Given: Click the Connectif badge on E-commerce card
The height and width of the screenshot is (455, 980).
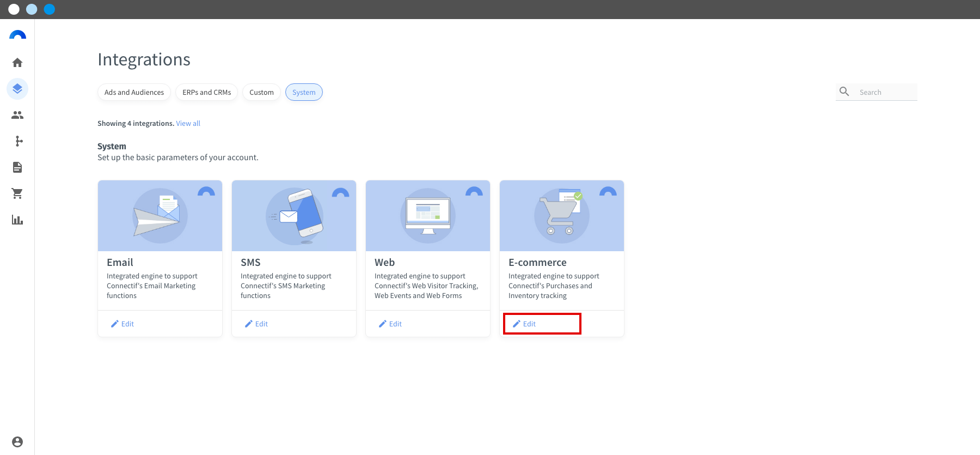Looking at the screenshot, I should pyautogui.click(x=608, y=191).
